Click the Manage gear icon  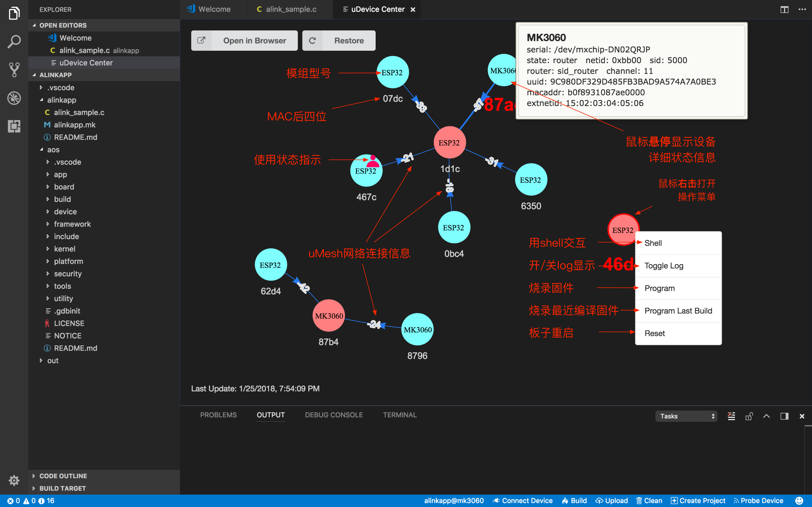[14, 480]
